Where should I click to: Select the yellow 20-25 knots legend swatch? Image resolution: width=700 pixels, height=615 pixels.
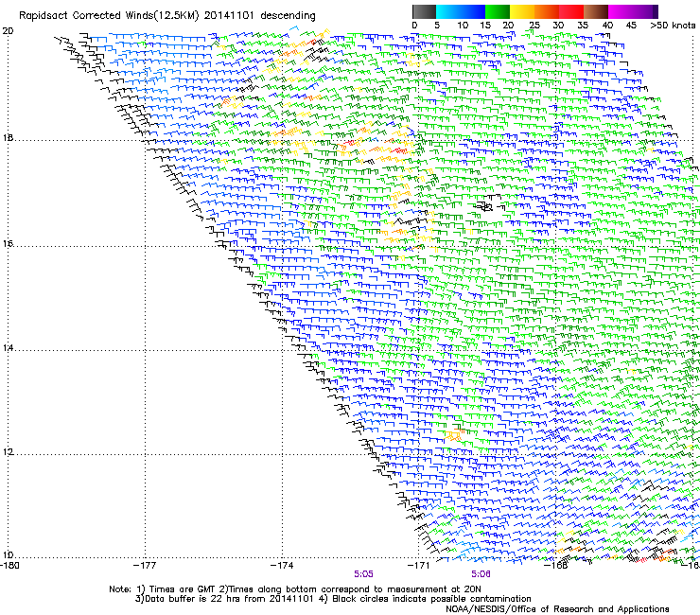pos(522,11)
